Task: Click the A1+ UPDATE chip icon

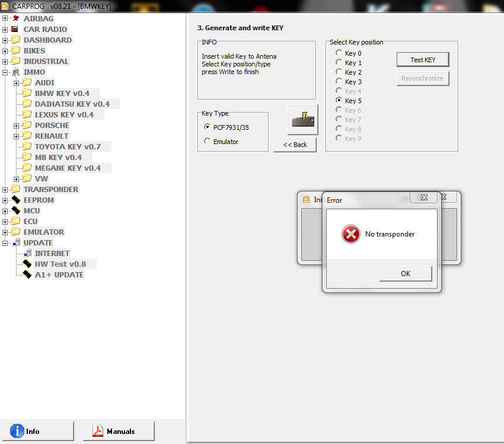Action: click(x=27, y=274)
